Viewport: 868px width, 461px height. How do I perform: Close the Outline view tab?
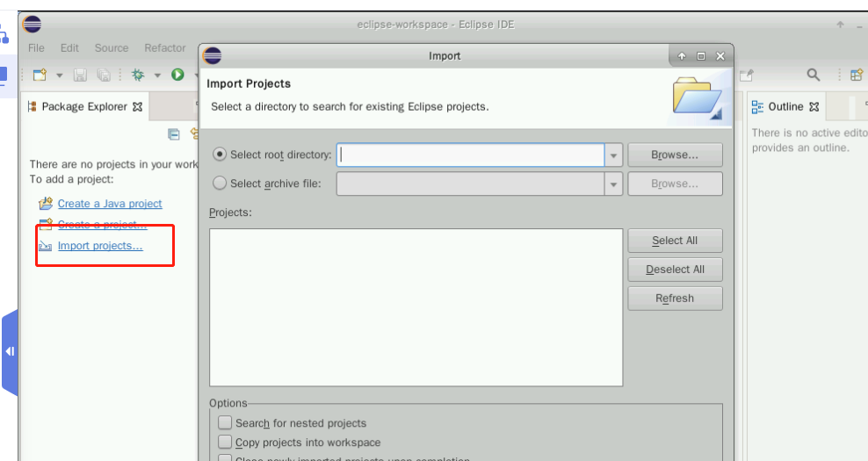(x=814, y=106)
